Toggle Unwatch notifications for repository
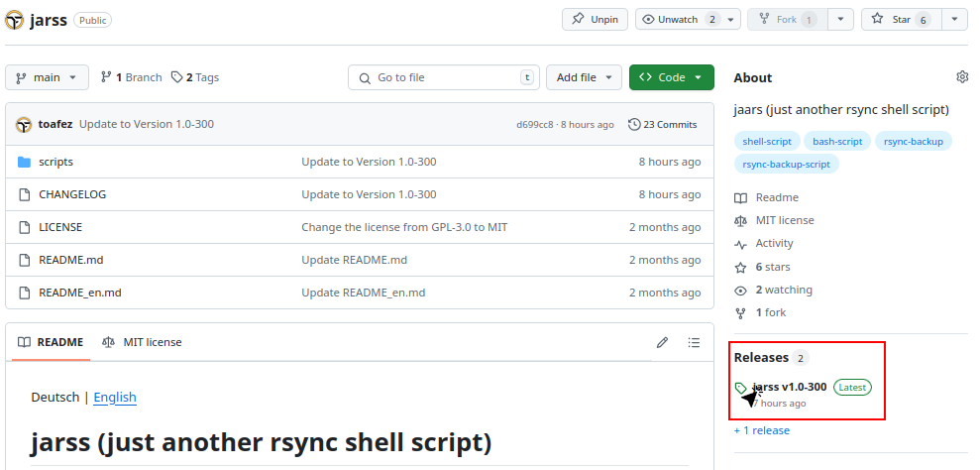Image resolution: width=980 pixels, height=470 pixels. pyautogui.click(x=688, y=19)
